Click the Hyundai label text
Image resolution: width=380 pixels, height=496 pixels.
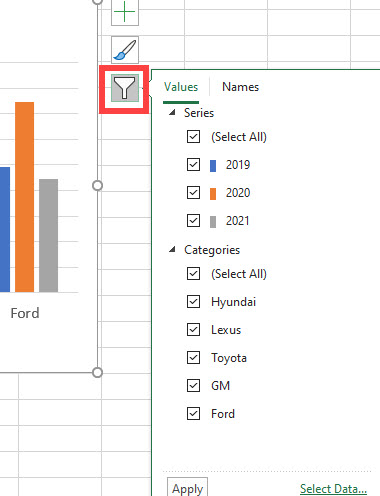point(233,302)
